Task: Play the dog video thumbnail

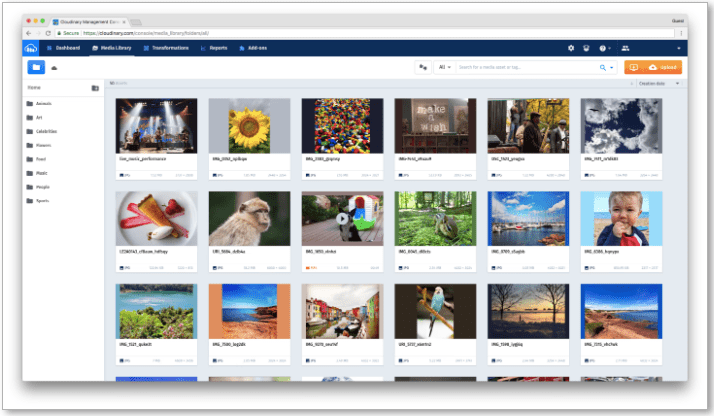Action: 342,219
